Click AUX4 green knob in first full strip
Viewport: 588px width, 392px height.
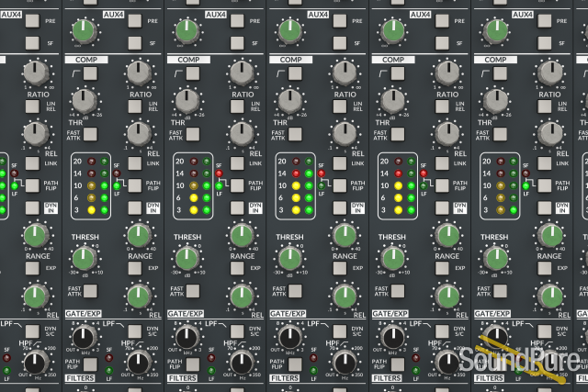coord(84,31)
